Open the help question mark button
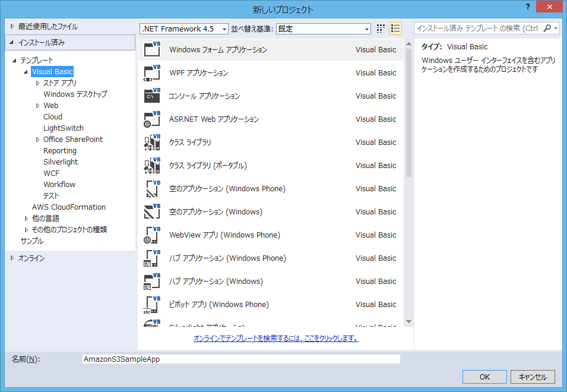Screen dimensions: 567x392 528,7
